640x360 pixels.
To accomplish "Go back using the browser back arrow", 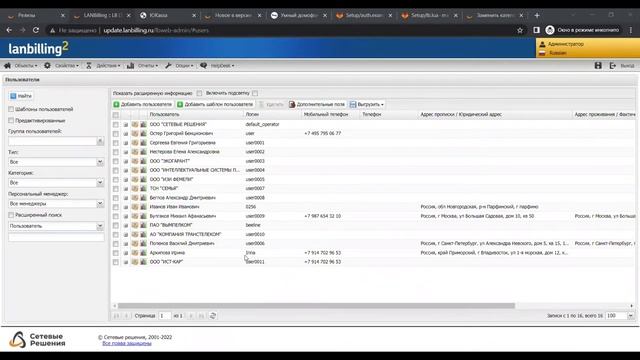I will pos(9,30).
